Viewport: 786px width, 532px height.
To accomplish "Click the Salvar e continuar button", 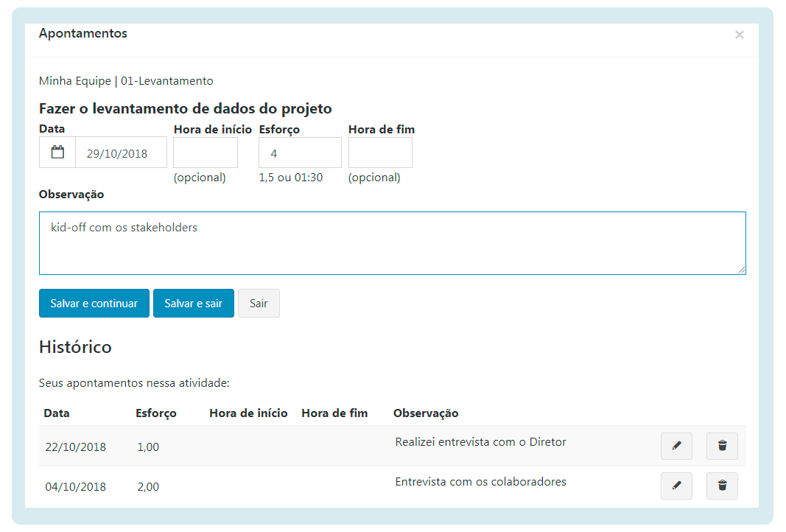I will (94, 303).
